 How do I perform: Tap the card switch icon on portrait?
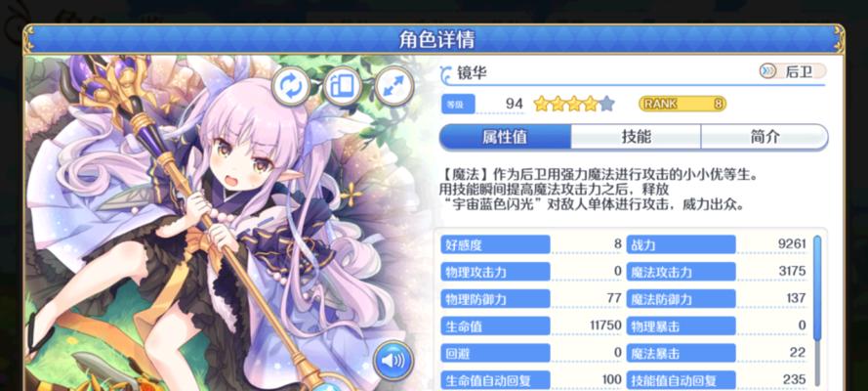343,86
